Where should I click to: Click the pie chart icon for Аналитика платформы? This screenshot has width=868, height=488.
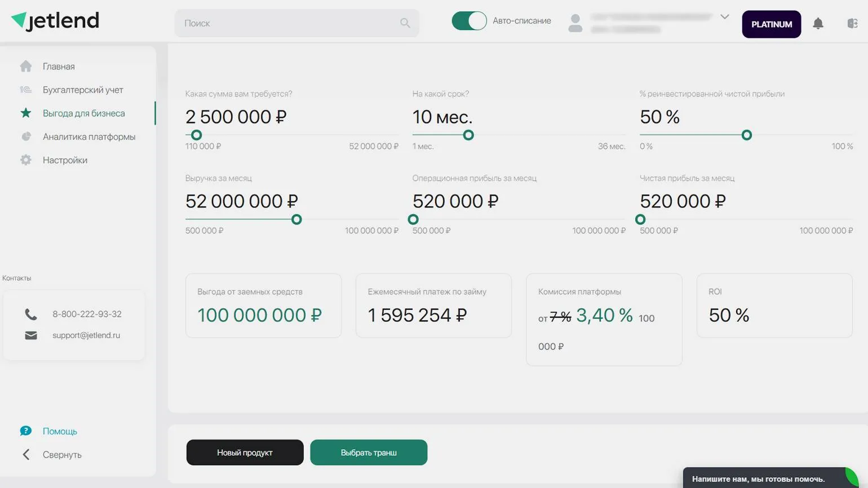coord(26,137)
